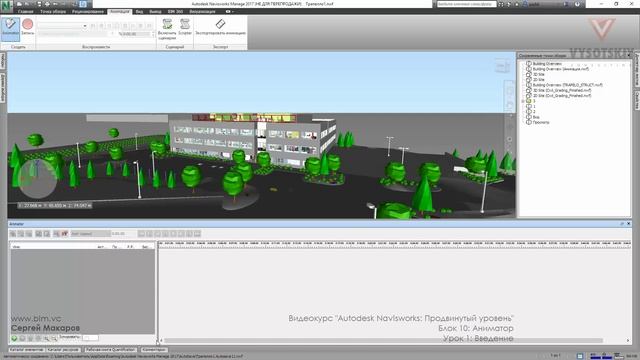The image size is (640, 360).
Task: Click the timeline horizontal scrollbar
Action: pyautogui.click(x=384, y=340)
